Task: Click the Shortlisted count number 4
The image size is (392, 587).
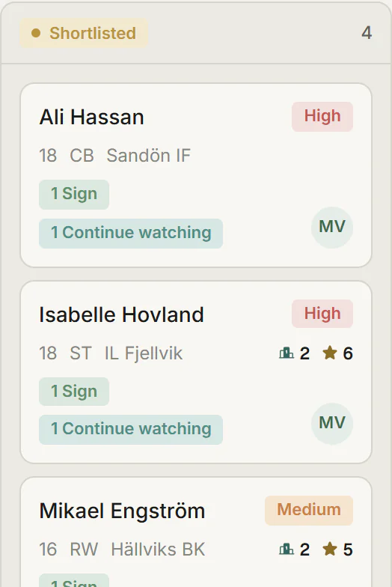Action: [x=367, y=33]
